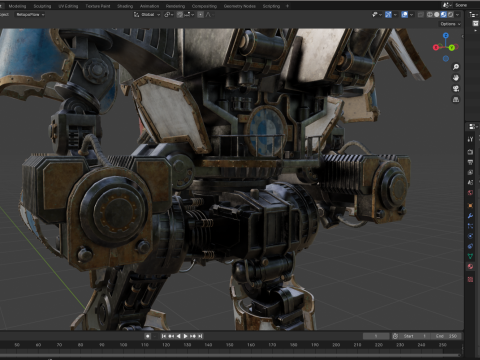The height and width of the screenshot is (360, 480).
Task: Jump to the timeline end frame
Action: 200,336
